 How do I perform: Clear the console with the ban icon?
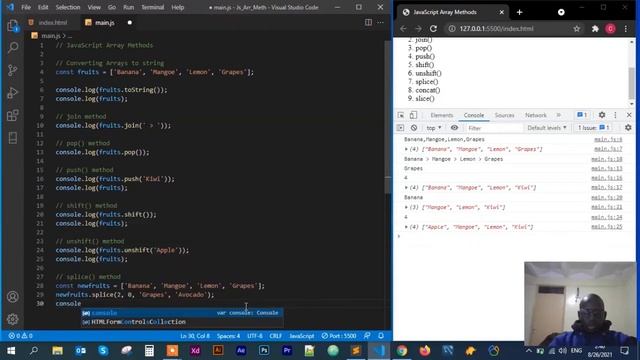click(x=414, y=128)
